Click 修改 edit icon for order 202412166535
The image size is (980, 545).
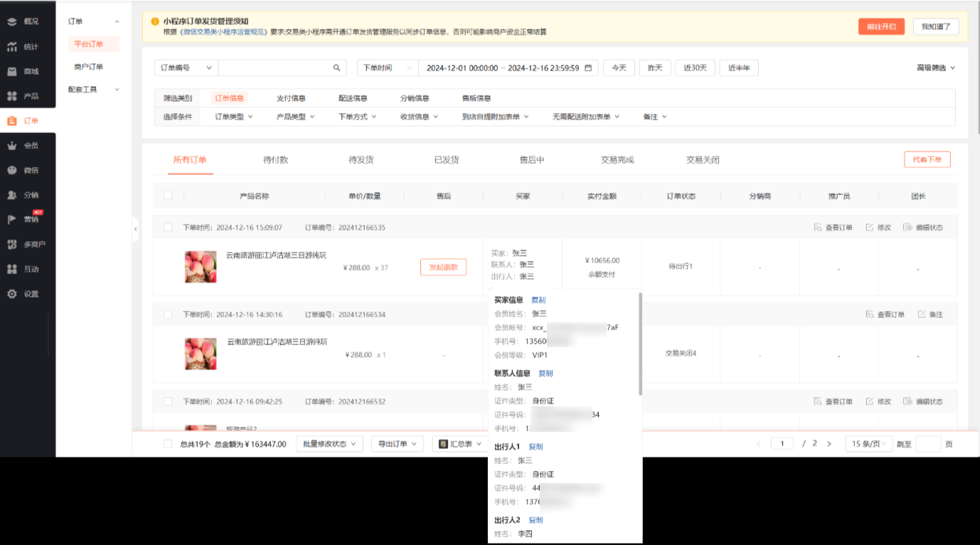coord(870,228)
